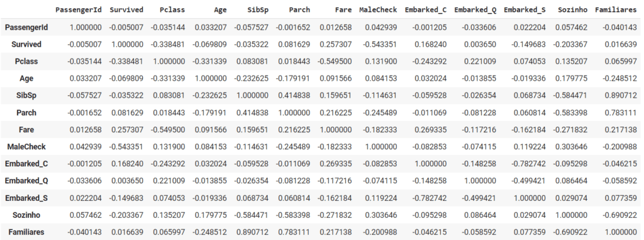Click -0.549500 in the Pclass row

(335, 61)
